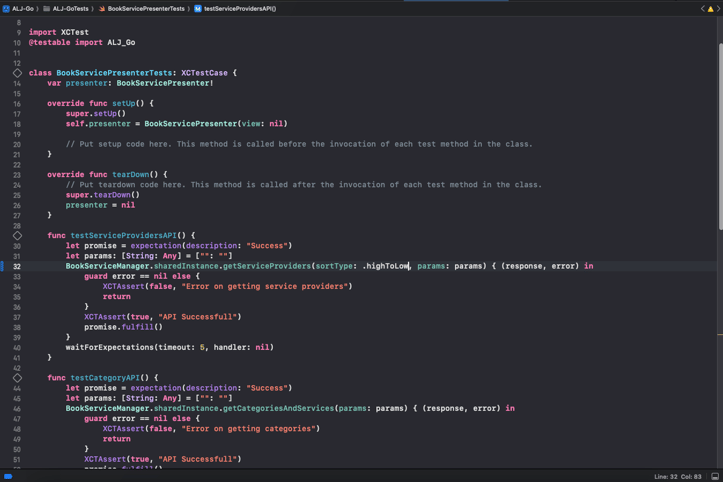723x482 pixels.
Task: Click 'override func setUp()' on line 16
Action: tap(95, 103)
